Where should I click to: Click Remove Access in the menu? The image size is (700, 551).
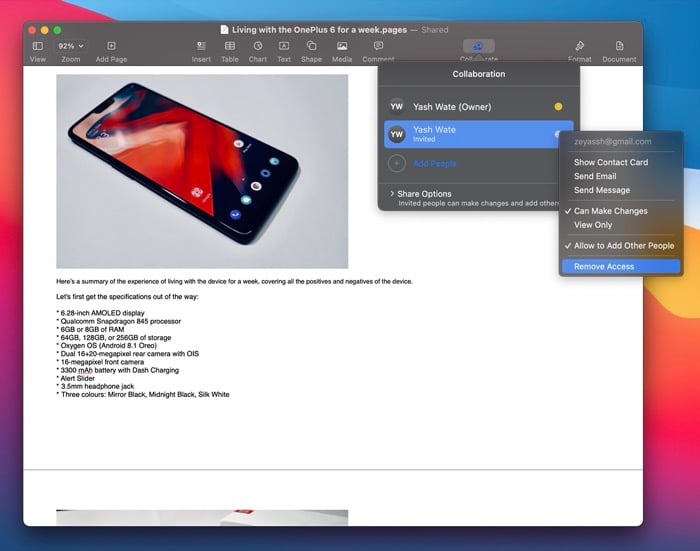pos(621,267)
